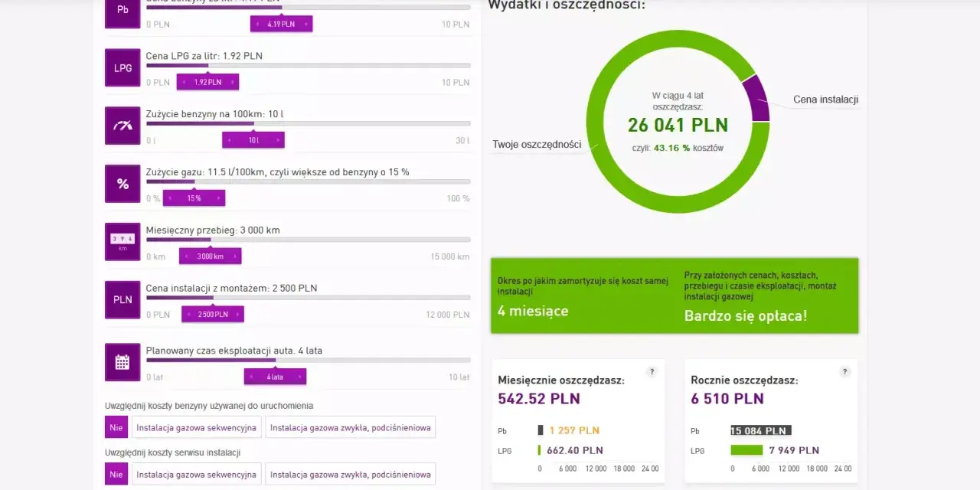Click the 15 084 PLN yearly Pb bar
The image size is (980, 490).
tap(761, 430)
